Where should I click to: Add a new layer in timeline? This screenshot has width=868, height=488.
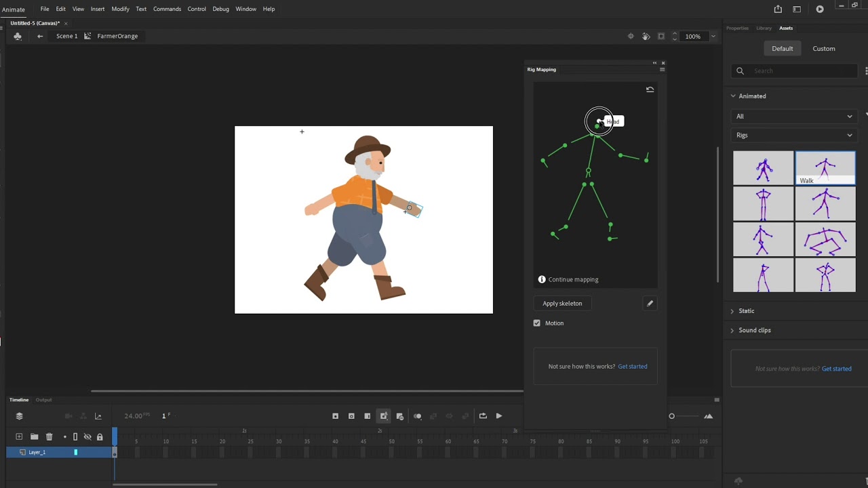click(x=19, y=437)
